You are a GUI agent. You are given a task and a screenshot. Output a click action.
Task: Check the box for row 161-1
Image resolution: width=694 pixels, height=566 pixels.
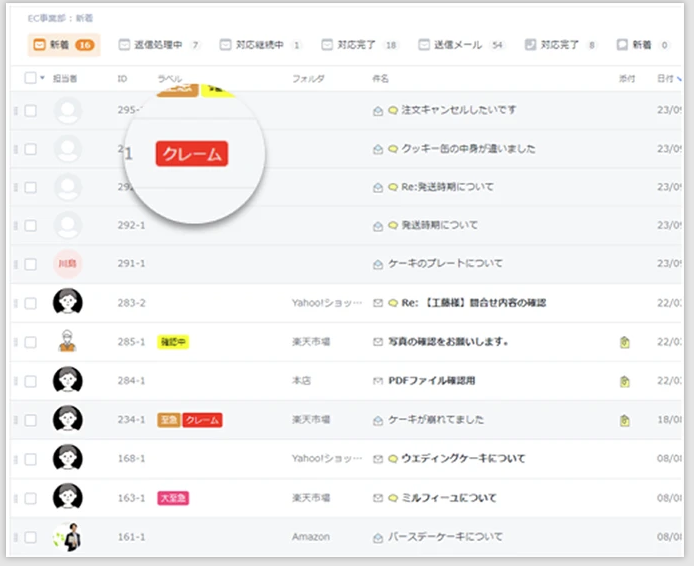[x=30, y=538]
